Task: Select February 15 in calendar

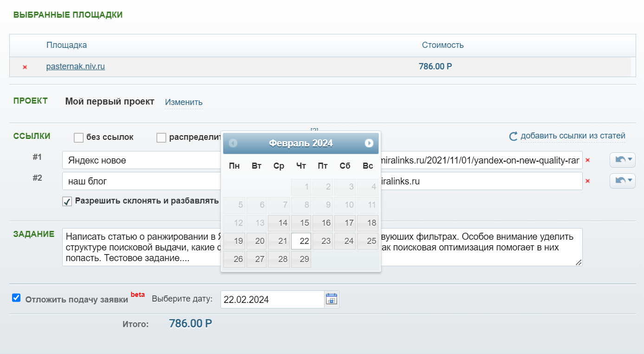Action: pos(301,223)
